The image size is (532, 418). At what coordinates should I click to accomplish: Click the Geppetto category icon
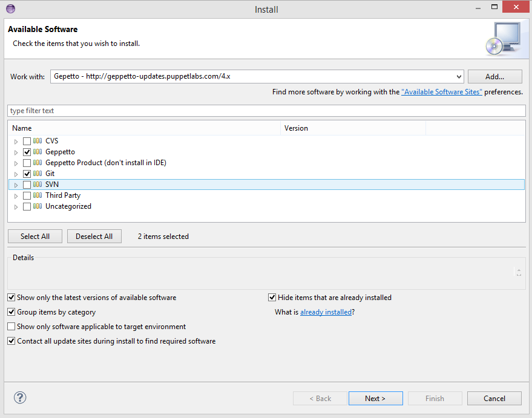coord(38,152)
